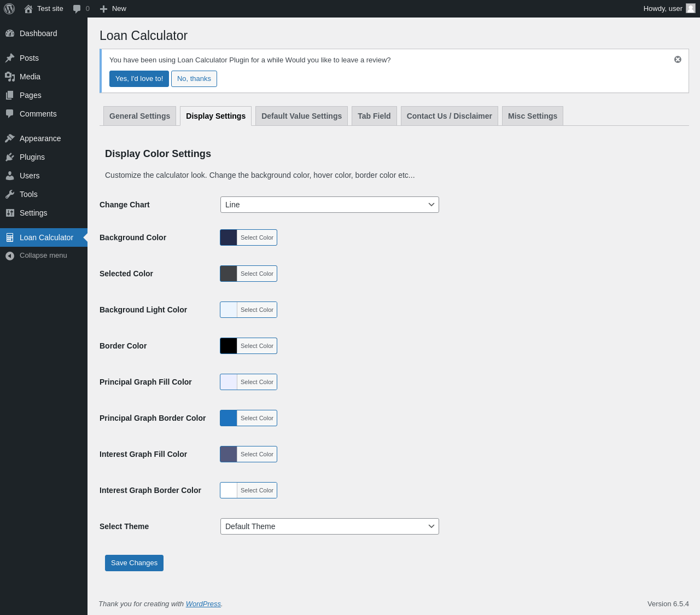Click the Dashboard gauge icon in sidebar

click(x=10, y=33)
